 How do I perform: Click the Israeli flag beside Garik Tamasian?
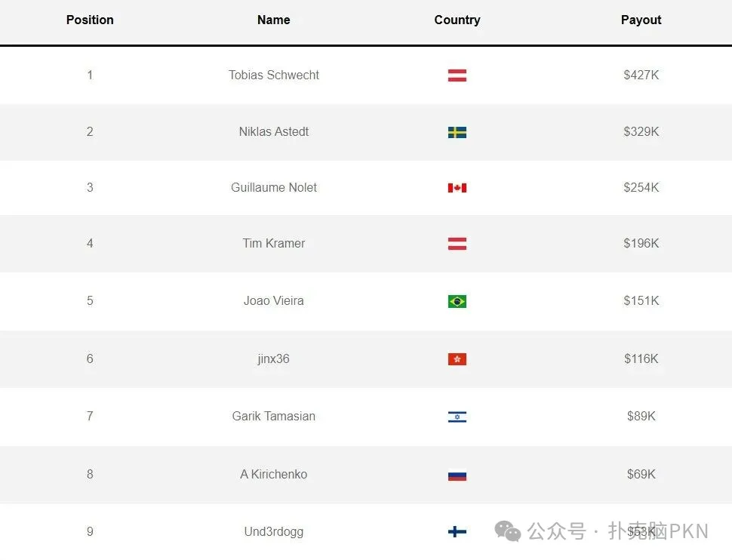[x=457, y=417]
